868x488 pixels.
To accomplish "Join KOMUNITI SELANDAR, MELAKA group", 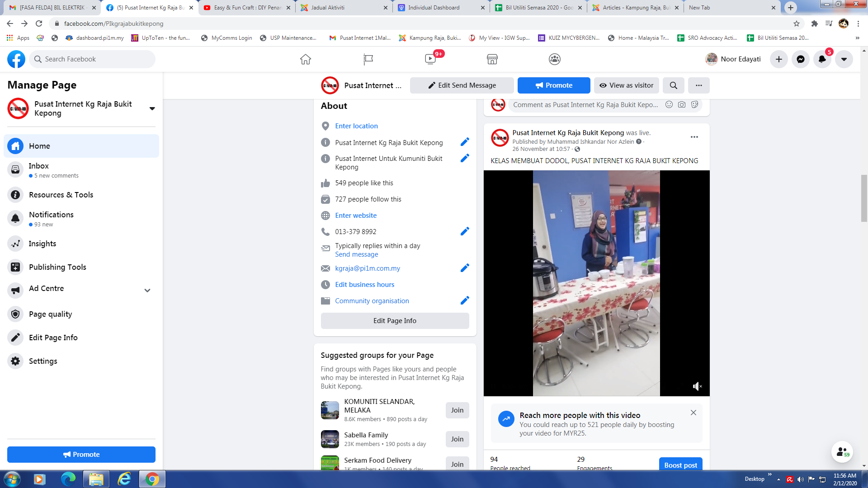I will point(457,410).
